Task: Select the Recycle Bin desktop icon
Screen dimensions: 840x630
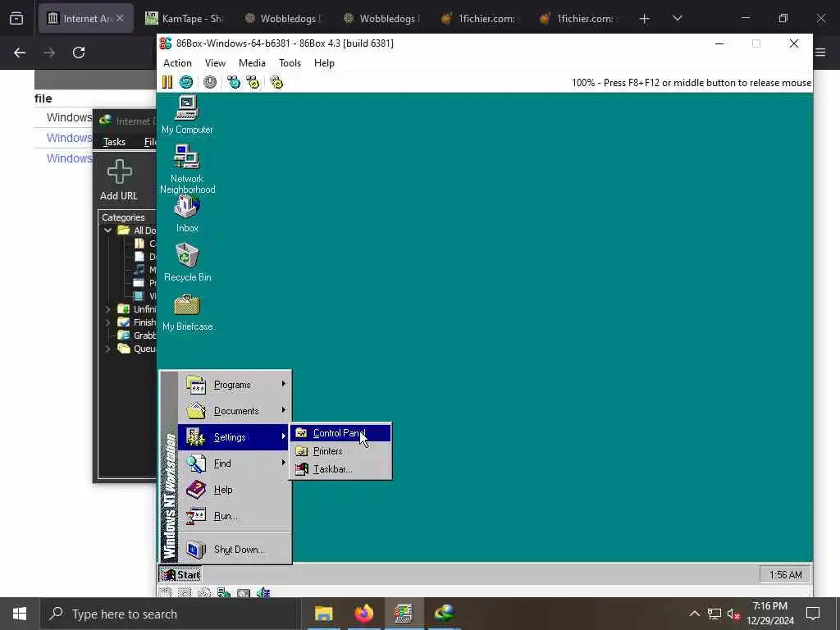Action: point(187,262)
